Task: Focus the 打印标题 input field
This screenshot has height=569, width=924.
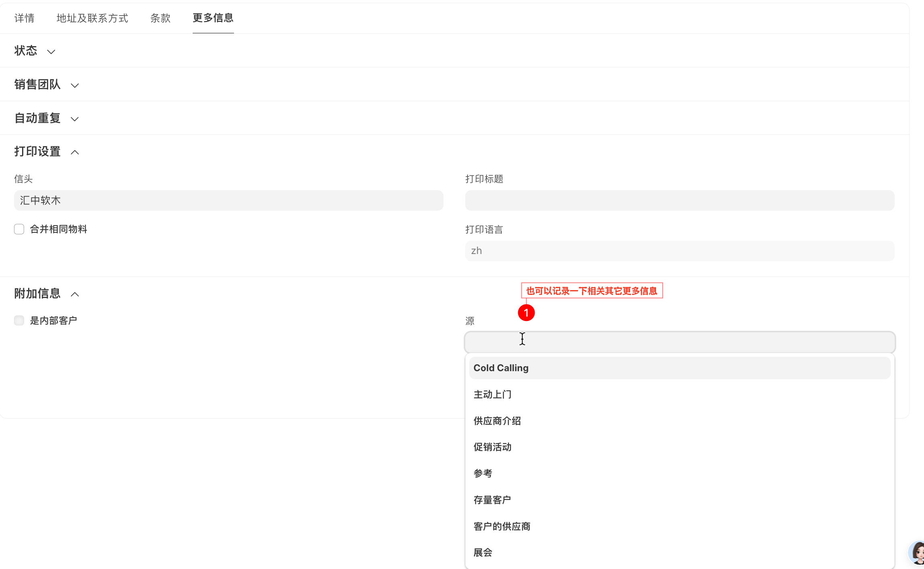Action: (x=680, y=200)
